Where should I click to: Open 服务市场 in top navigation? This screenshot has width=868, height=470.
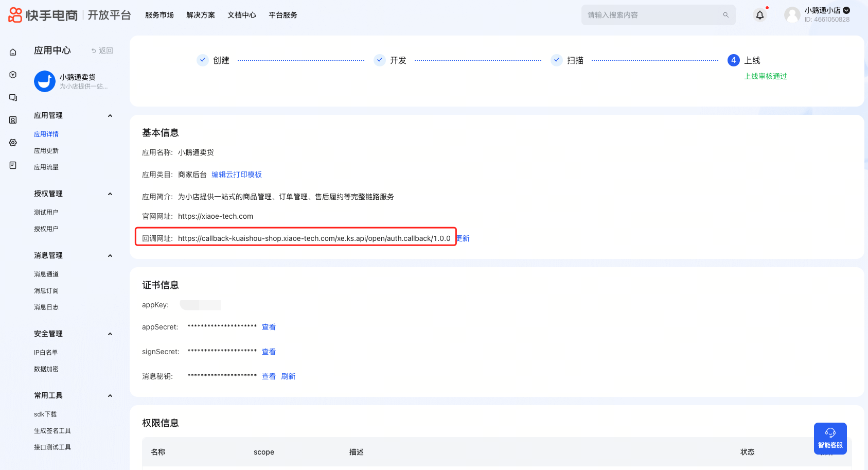[160, 15]
